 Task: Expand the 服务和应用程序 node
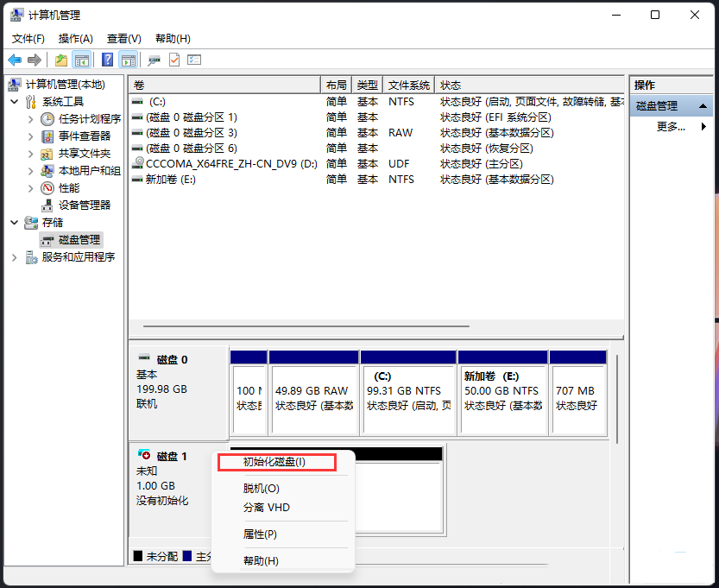[x=14, y=257]
